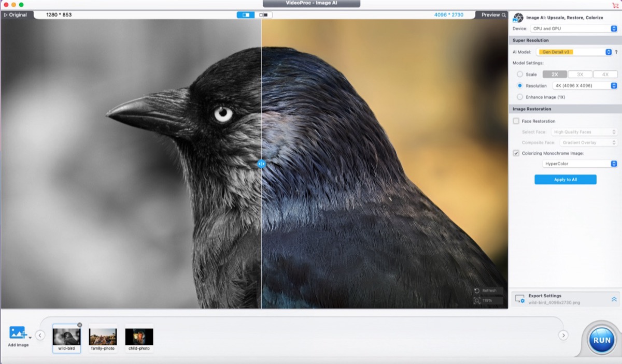Select the Resolution radio button
Image resolution: width=622 pixels, height=364 pixels.
tap(520, 85)
